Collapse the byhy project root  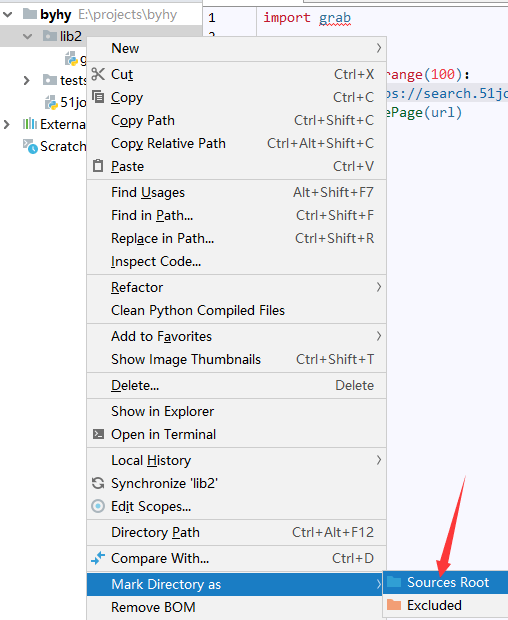pyautogui.click(x=8, y=15)
